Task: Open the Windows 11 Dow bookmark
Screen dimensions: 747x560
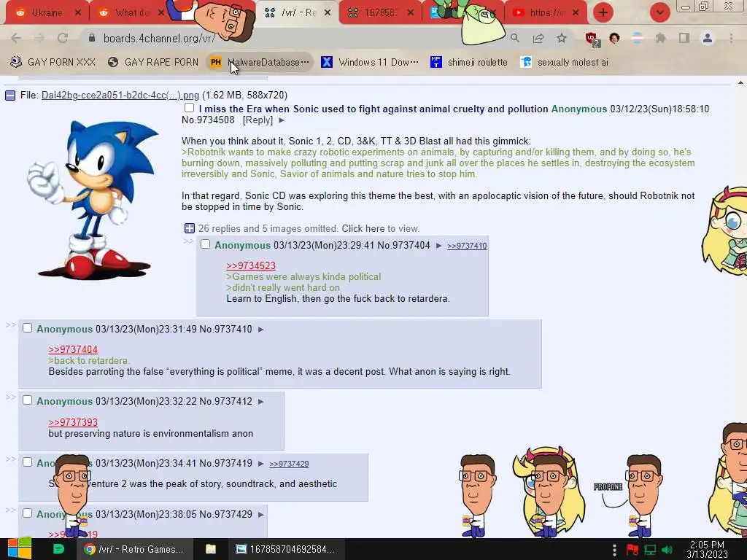Action: pos(370,62)
